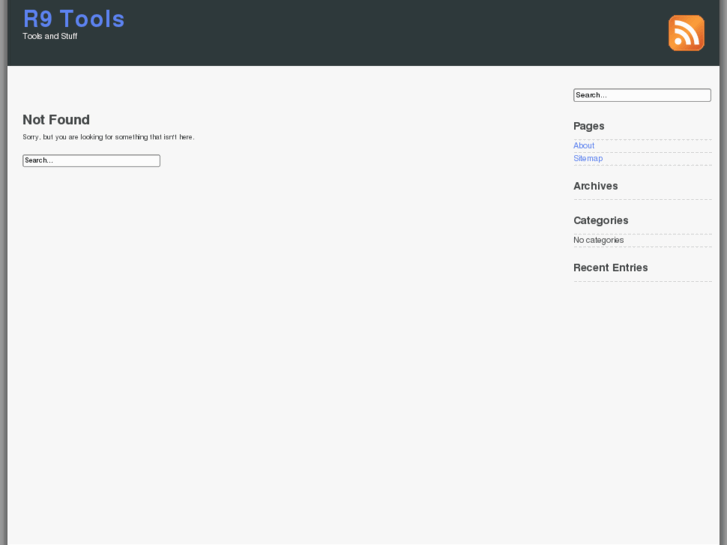Go to the R9 Tools site title
This screenshot has height=545, width=727.
(x=74, y=19)
